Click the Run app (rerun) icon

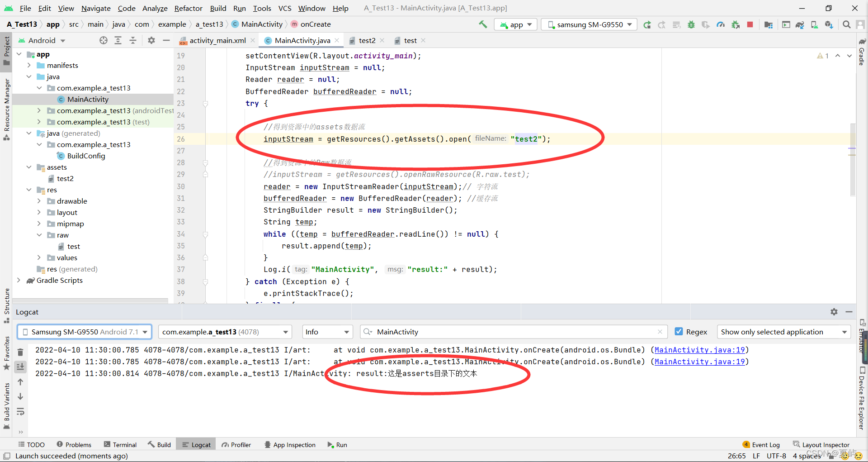(647, 24)
